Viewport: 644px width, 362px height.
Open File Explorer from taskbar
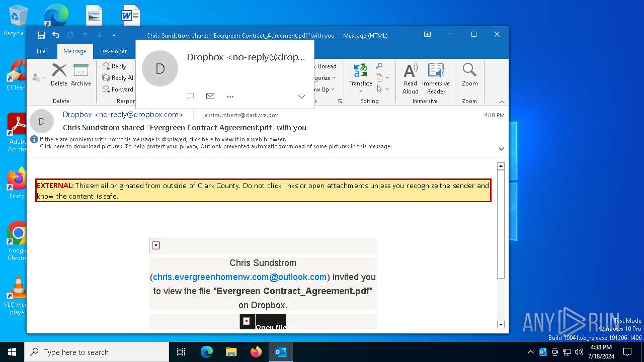click(x=231, y=352)
